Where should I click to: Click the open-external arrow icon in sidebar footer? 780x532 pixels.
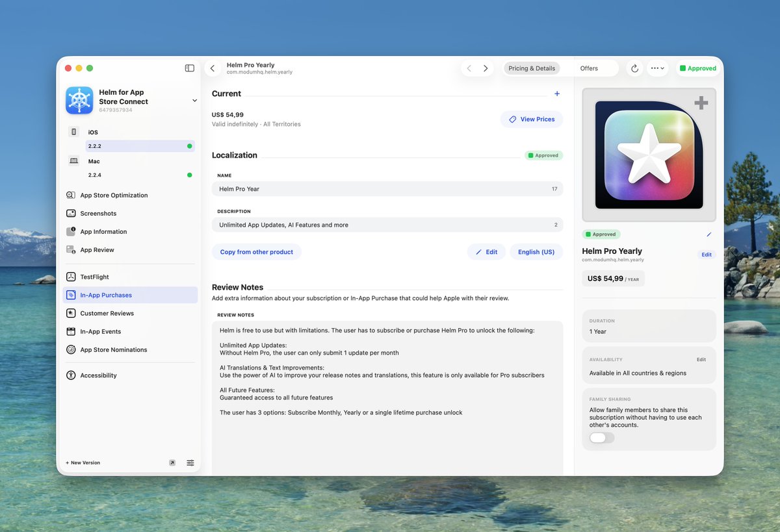(x=172, y=463)
